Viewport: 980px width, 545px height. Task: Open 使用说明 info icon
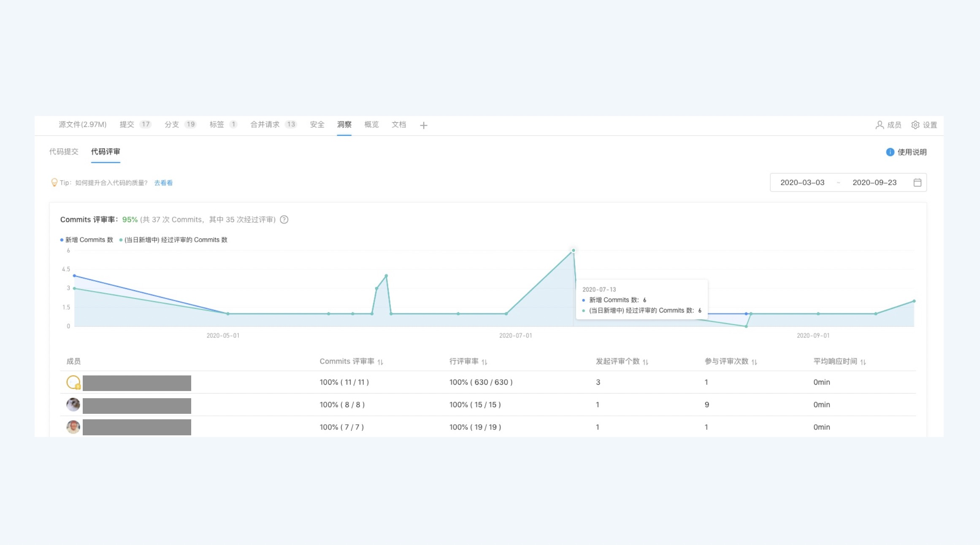(x=890, y=152)
